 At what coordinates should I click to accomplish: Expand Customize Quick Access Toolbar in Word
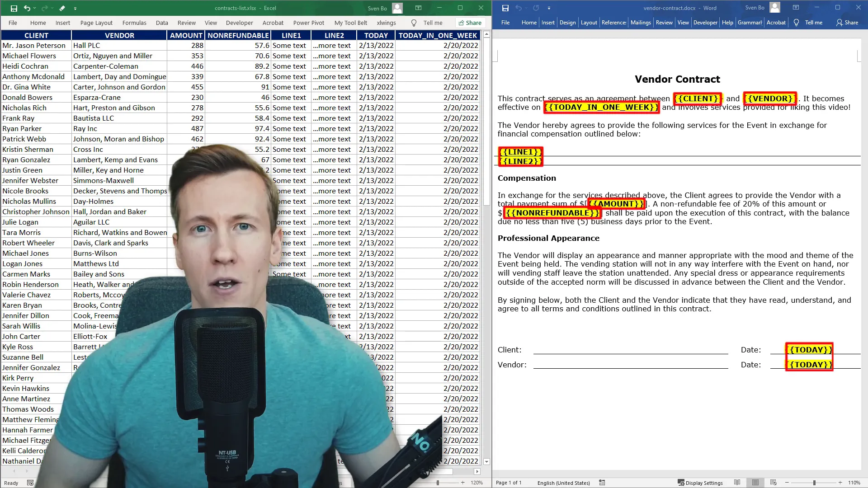point(549,8)
